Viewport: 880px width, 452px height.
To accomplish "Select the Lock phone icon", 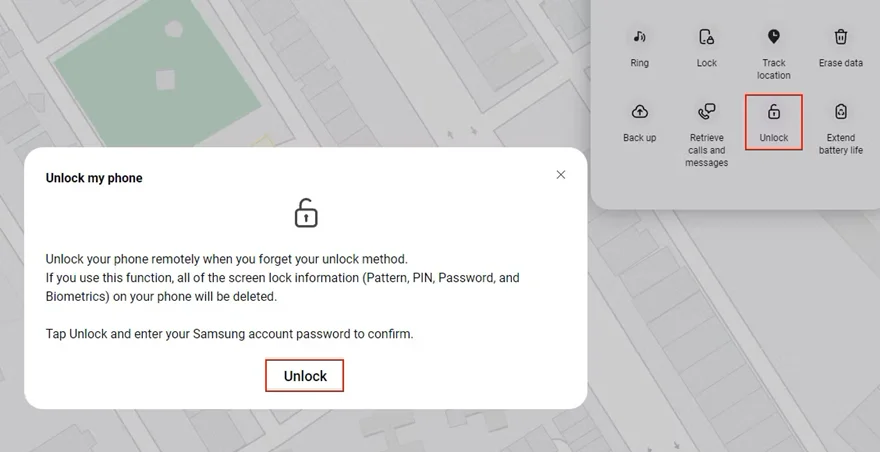I will pyautogui.click(x=706, y=37).
